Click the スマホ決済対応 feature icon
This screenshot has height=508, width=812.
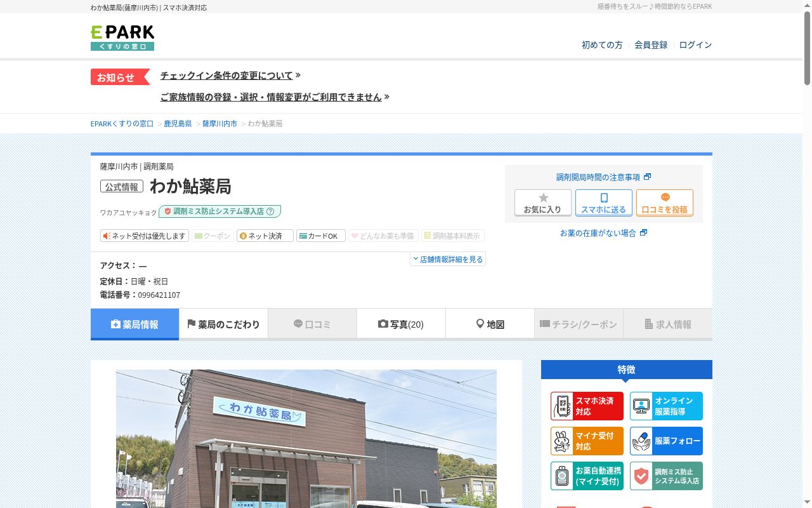point(587,406)
